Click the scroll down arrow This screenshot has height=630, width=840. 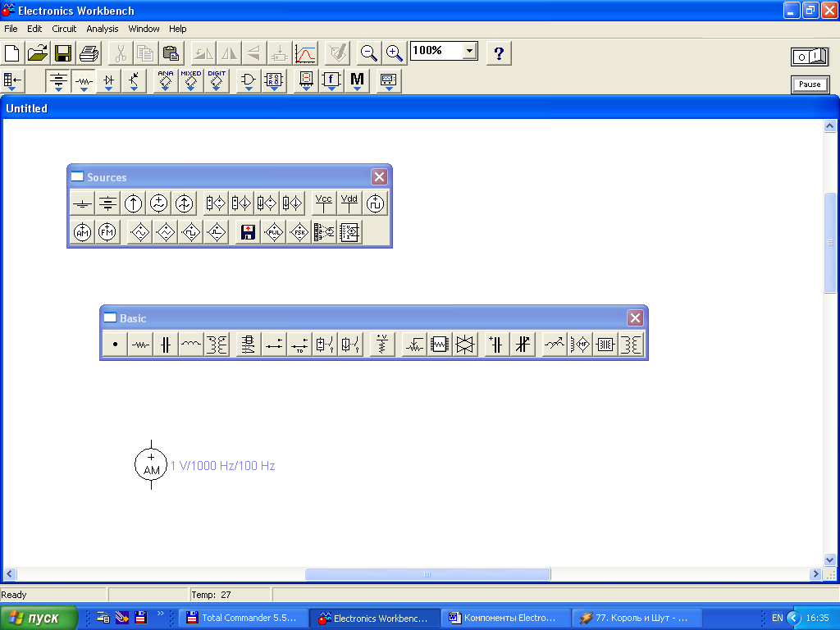[830, 559]
